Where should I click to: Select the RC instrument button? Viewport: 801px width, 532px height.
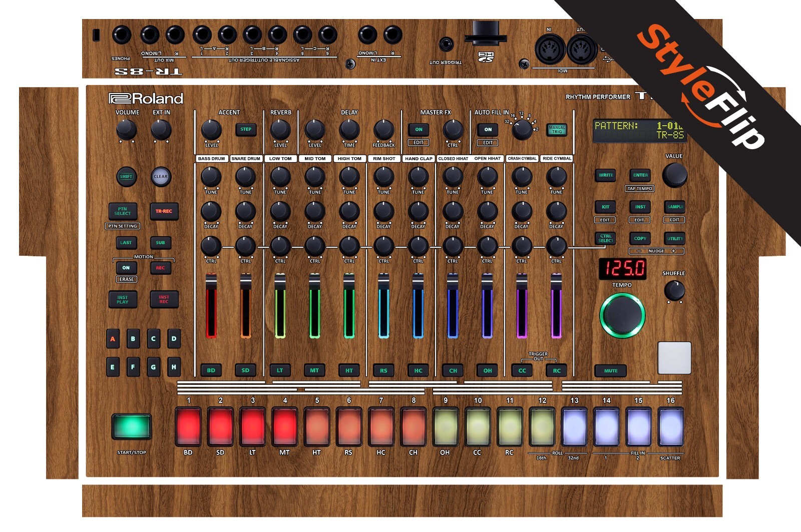[557, 370]
